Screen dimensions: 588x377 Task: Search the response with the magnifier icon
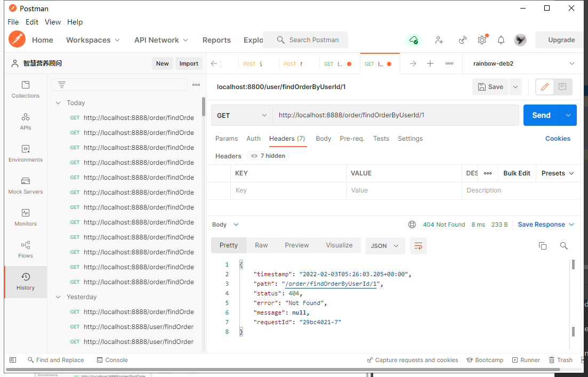(x=563, y=246)
